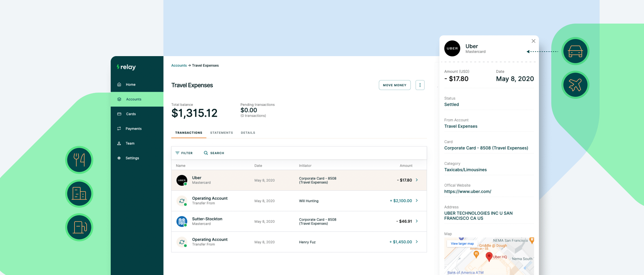Viewport: 644px width, 275px height.
Task: Click the search magnifier icon
Action: (206, 153)
